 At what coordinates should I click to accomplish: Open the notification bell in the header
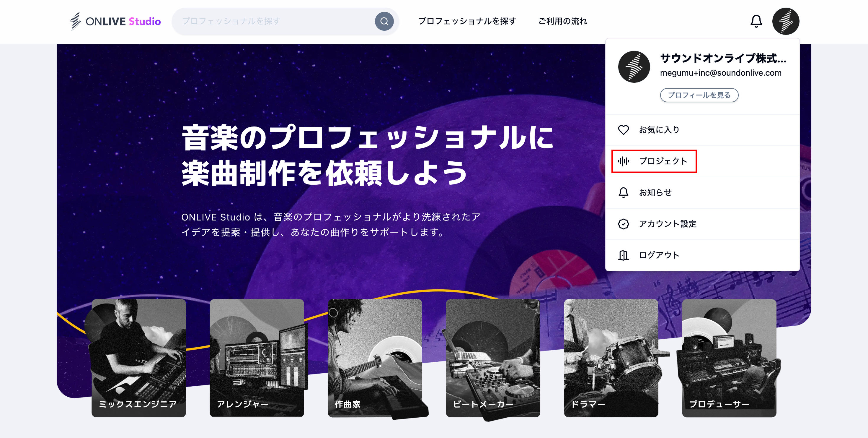(756, 21)
